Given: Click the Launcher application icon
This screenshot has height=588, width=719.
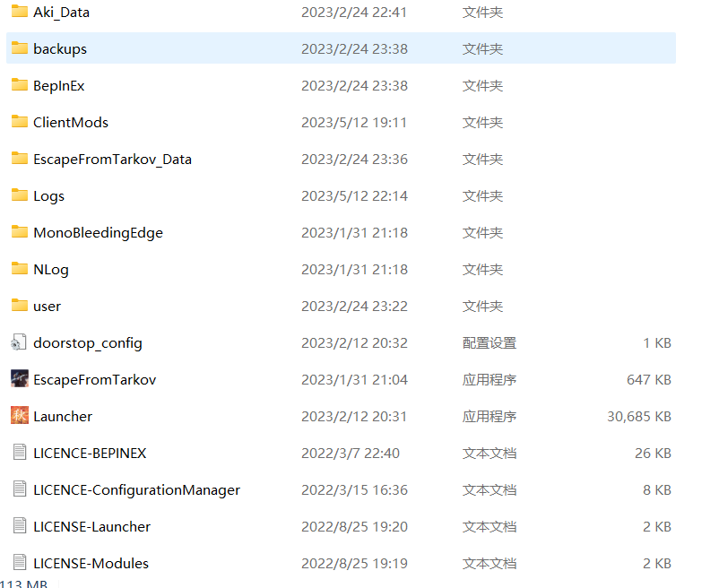Looking at the screenshot, I should [20, 416].
